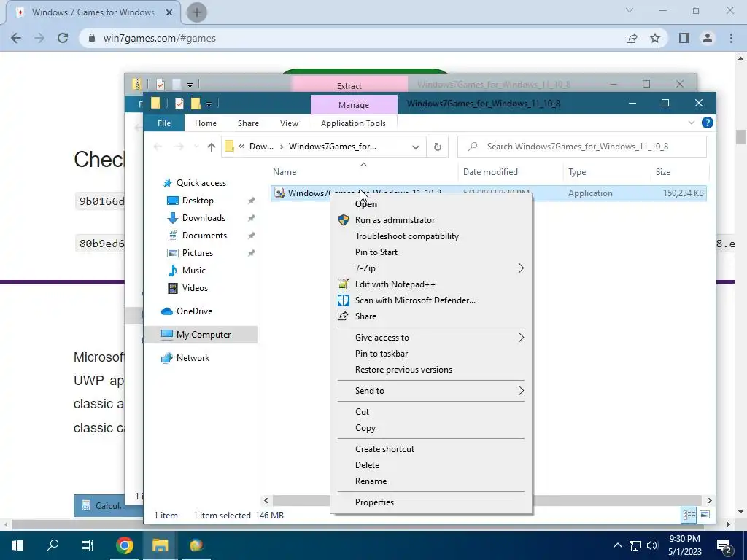
Task: Click Troubleshoot compatibility menu entry
Action: click(406, 236)
